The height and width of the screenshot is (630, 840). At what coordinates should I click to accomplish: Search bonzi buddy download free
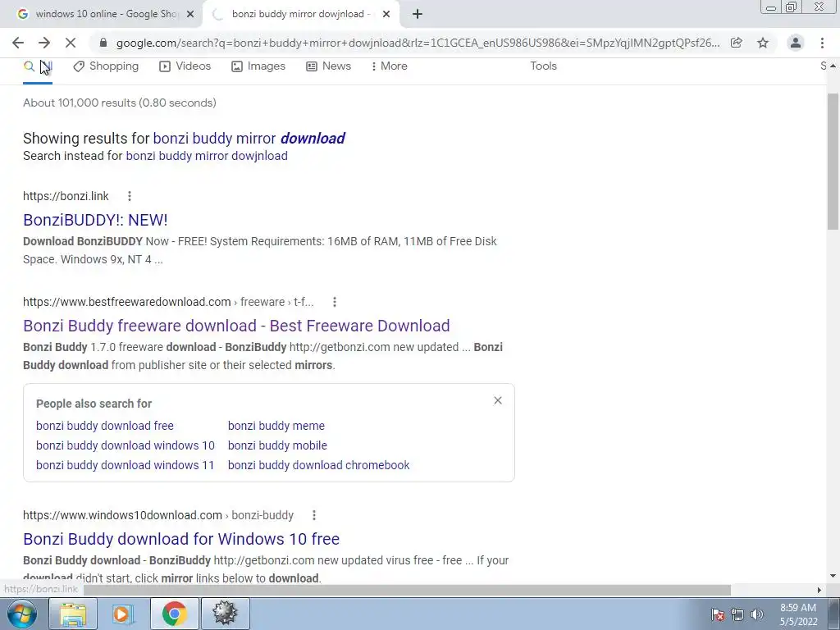[105, 426]
